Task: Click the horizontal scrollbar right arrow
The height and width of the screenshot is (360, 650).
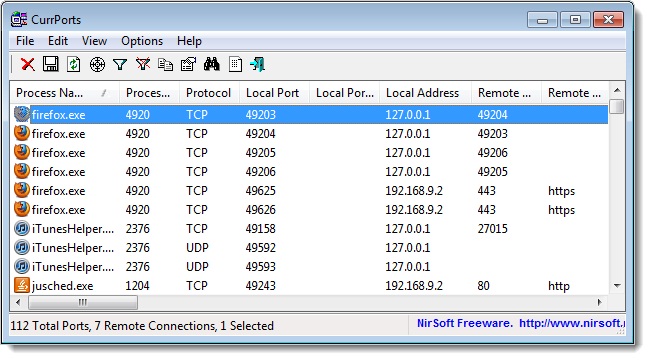Action: [599, 302]
